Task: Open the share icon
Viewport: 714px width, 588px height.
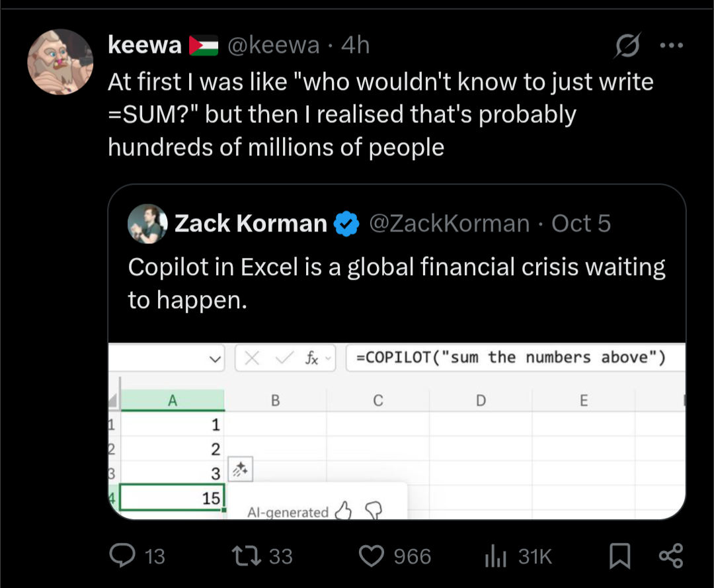Action: tap(669, 556)
